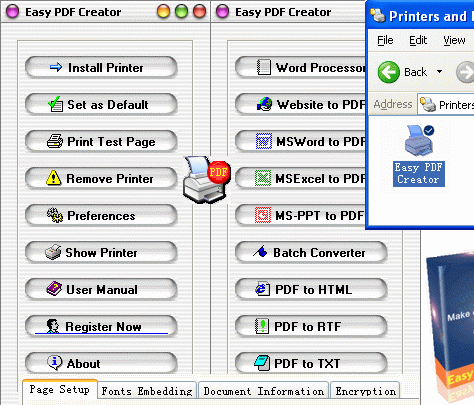Click the green orb button in title bar
Image resolution: width=474 pixels, height=405 pixels.
tap(182, 11)
